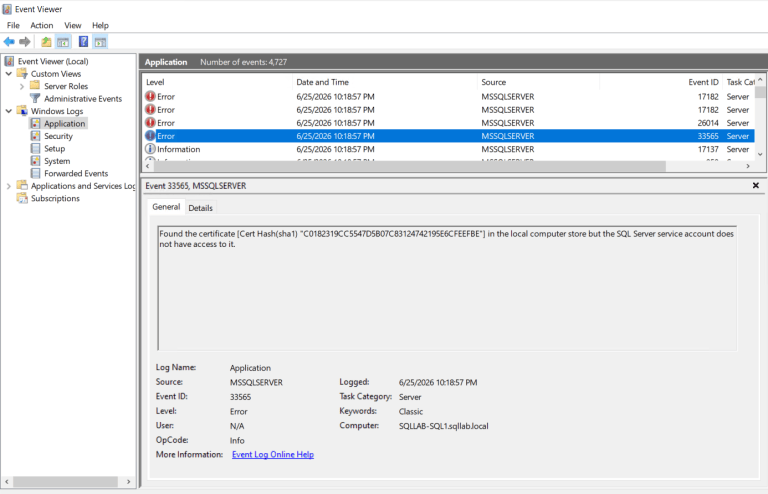Click the tree pane horizontal scrollbar thumb
Image resolution: width=768 pixels, height=494 pixels.
point(65,482)
